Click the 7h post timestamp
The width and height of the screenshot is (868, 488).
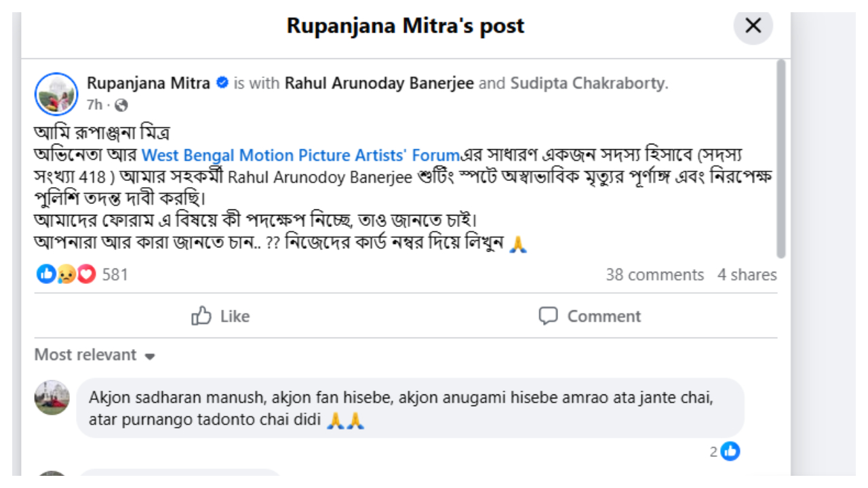[94, 105]
